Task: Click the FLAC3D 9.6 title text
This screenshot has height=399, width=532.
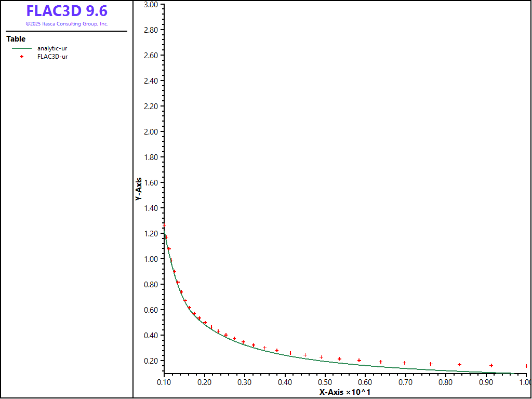Action: (x=66, y=11)
